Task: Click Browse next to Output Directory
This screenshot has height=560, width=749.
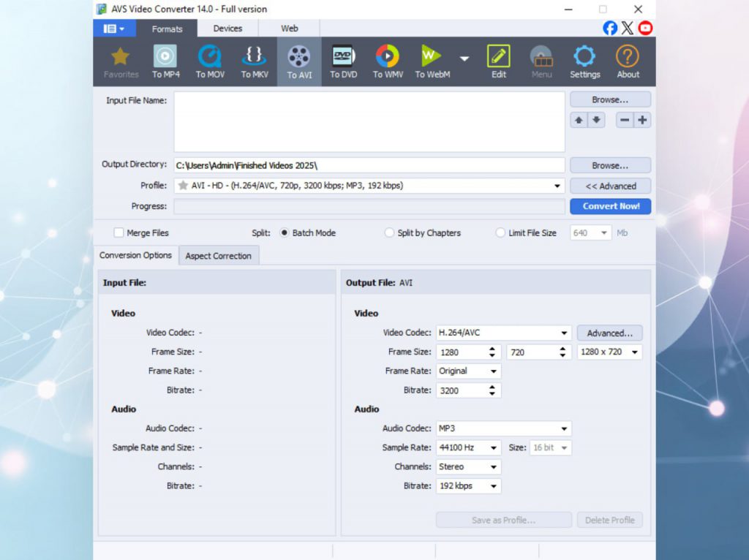Action: [x=610, y=165]
